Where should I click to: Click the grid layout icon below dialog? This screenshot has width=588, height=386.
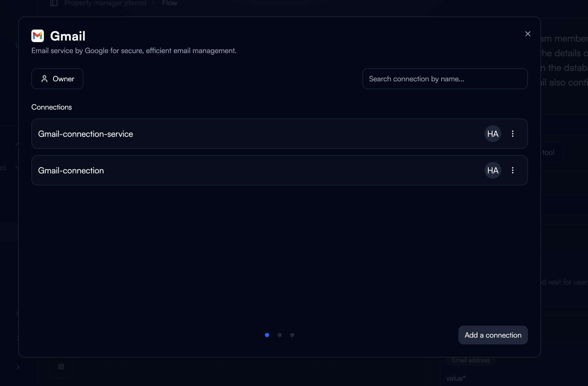point(61,367)
